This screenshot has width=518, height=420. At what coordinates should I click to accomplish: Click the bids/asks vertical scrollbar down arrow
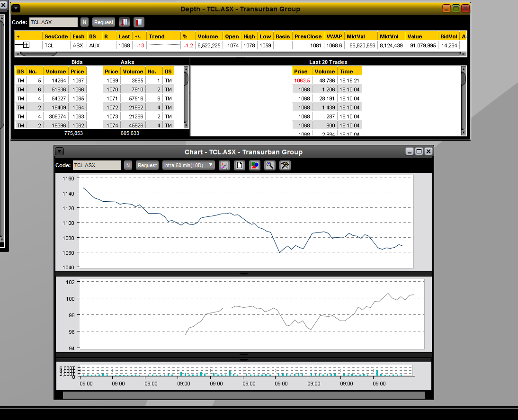click(x=186, y=125)
